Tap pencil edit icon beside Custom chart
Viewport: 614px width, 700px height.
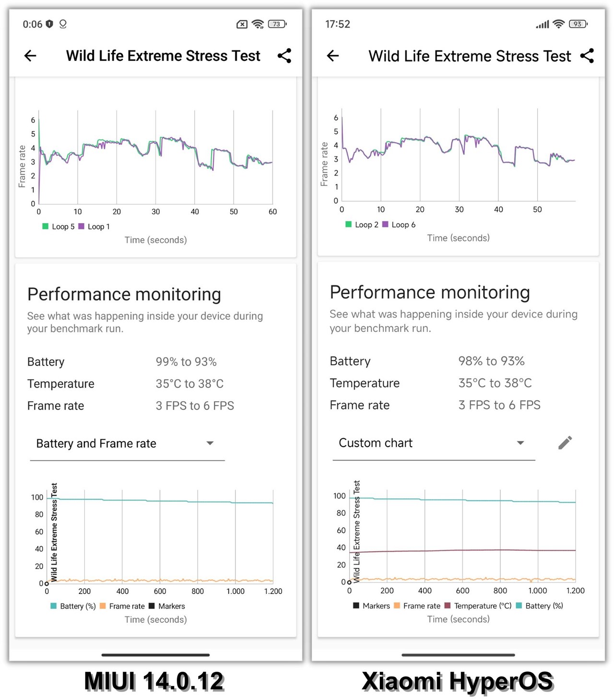(x=565, y=442)
